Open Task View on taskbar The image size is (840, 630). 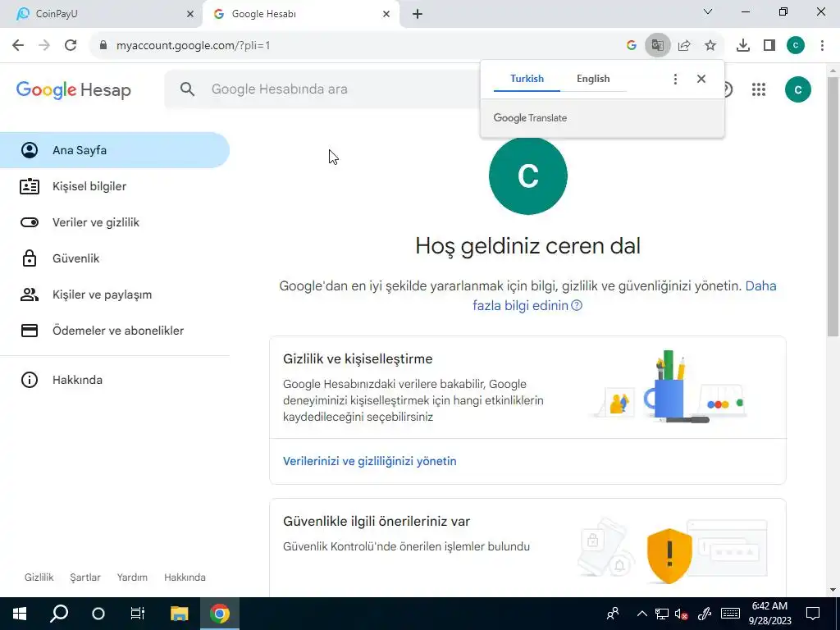(138, 614)
